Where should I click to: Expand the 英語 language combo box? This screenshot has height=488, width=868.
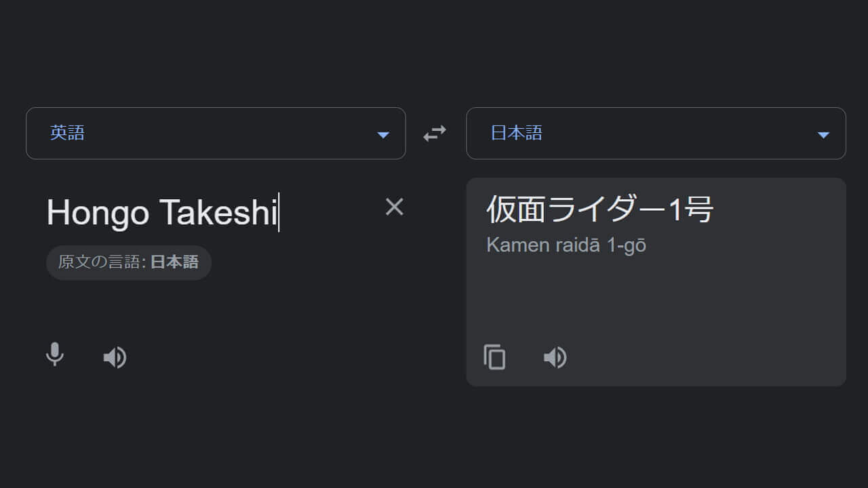tap(216, 133)
